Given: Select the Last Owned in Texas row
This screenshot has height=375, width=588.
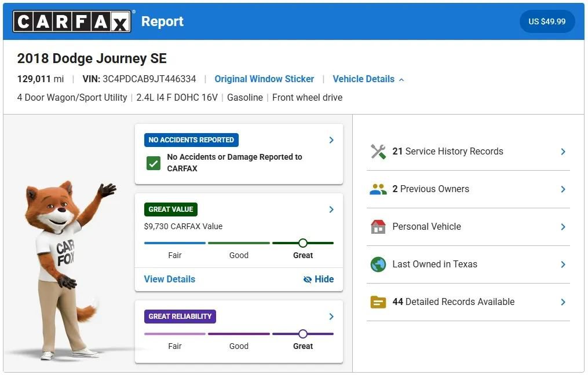Looking at the screenshot, I should [469, 264].
